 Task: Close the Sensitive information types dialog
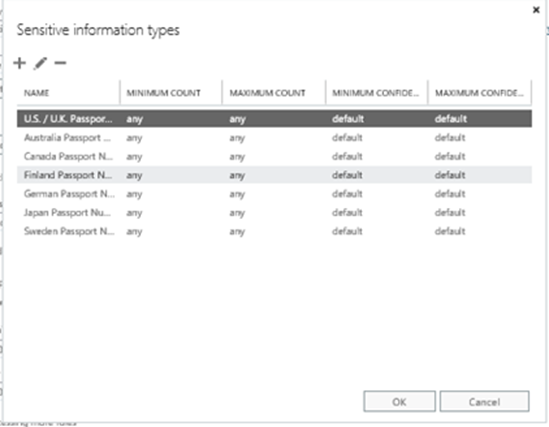(x=536, y=10)
